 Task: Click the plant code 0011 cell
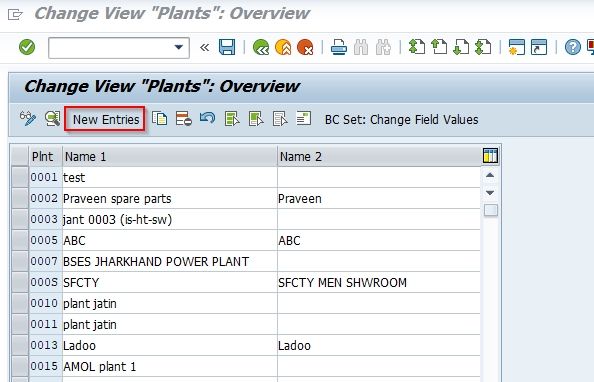pyautogui.click(x=45, y=324)
